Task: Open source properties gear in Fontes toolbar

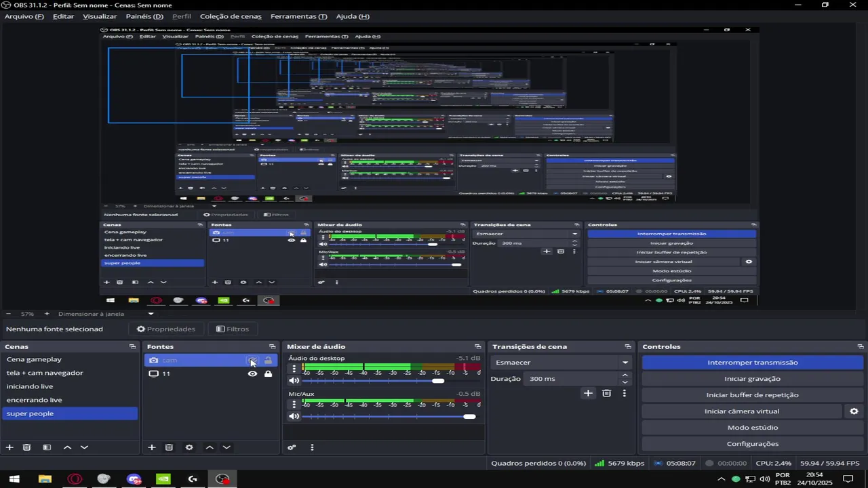Action: [189, 447]
